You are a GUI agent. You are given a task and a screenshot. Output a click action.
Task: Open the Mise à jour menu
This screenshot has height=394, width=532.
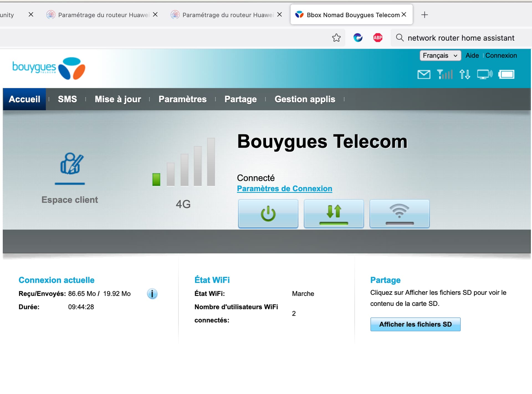(118, 99)
